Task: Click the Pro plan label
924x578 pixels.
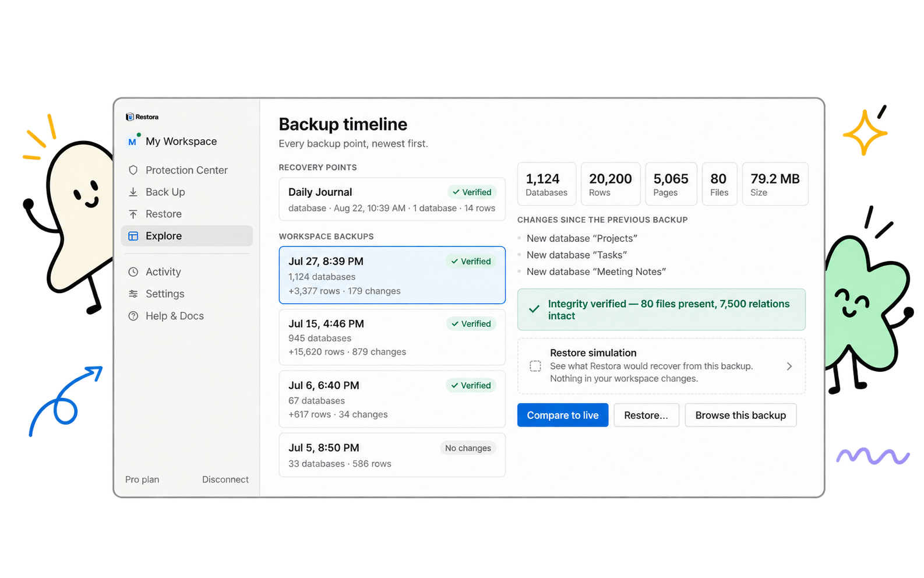Action: click(142, 480)
